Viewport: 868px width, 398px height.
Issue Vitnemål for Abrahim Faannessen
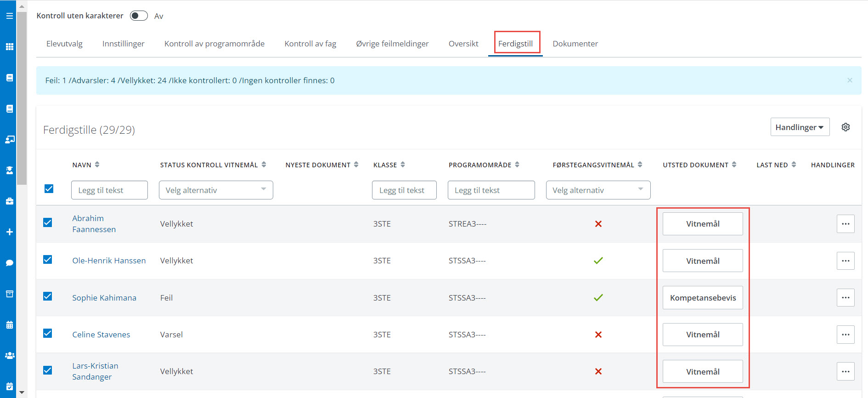703,224
